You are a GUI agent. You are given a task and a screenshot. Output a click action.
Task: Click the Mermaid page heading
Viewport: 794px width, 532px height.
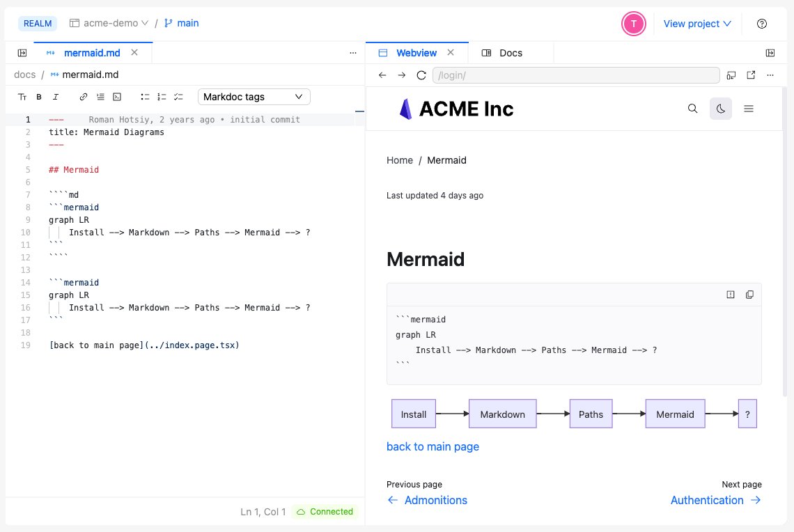click(x=426, y=259)
